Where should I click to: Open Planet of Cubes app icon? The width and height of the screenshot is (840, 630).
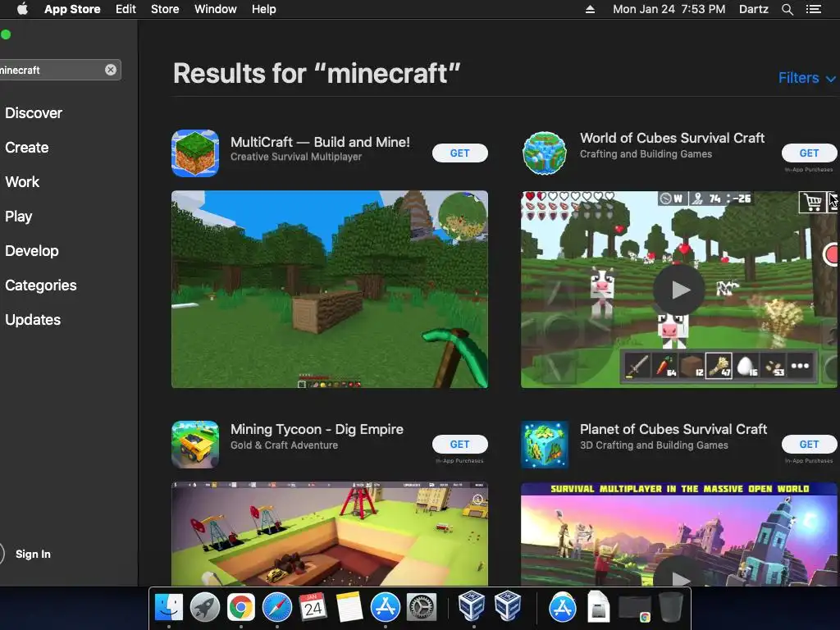pos(545,445)
